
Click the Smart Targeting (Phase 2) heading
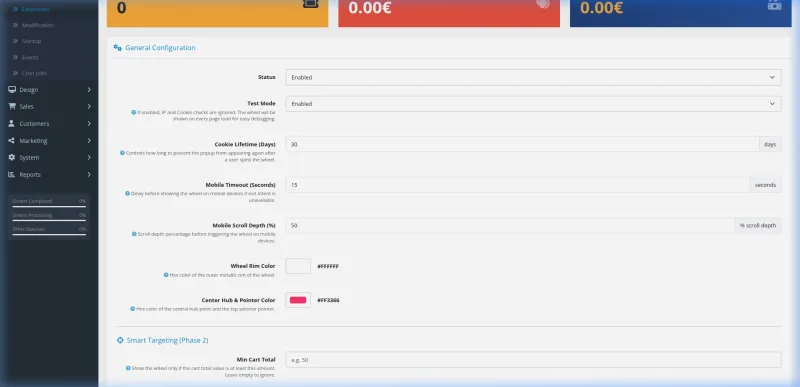coord(167,340)
